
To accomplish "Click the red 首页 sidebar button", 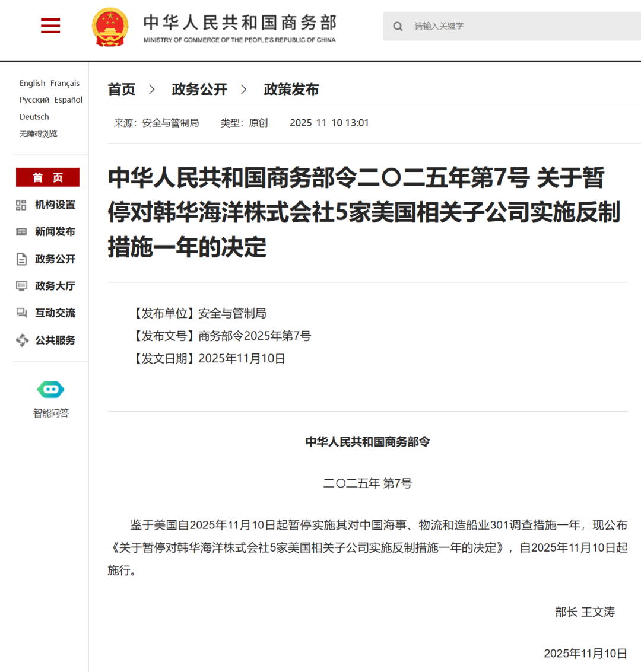I will click(x=47, y=177).
